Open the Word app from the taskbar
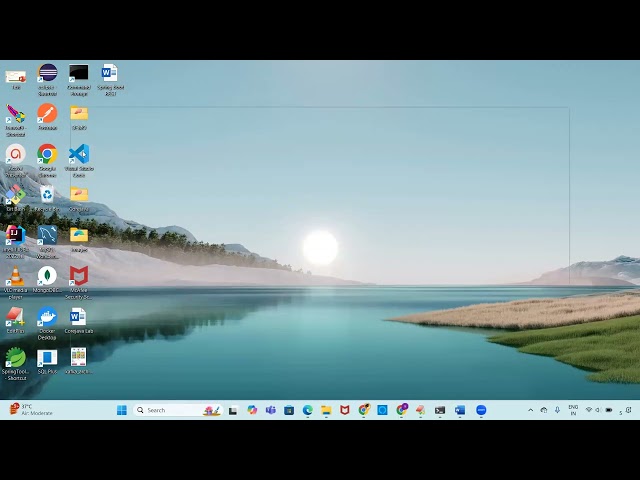 460,410
